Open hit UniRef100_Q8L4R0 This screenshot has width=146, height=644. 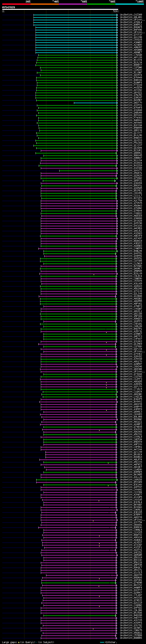click(131, 17)
